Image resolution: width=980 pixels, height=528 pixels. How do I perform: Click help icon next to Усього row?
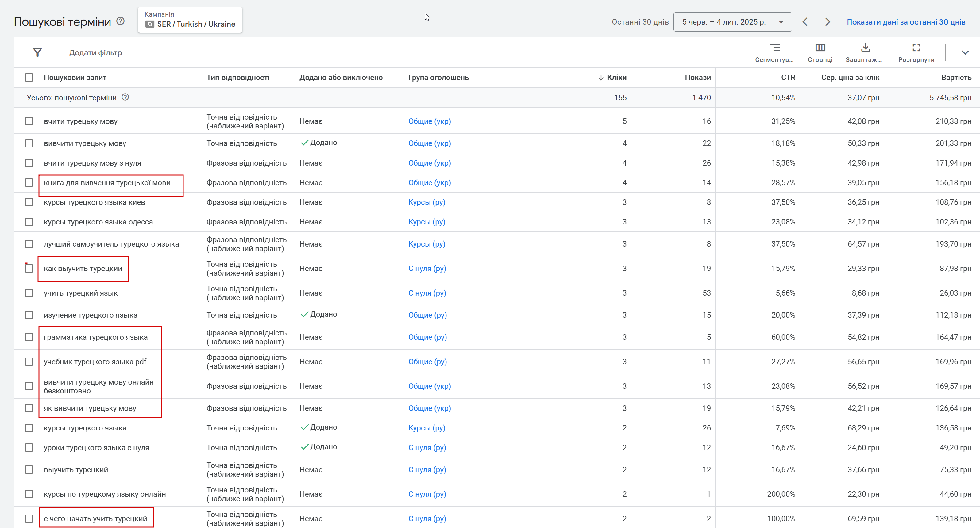point(125,97)
